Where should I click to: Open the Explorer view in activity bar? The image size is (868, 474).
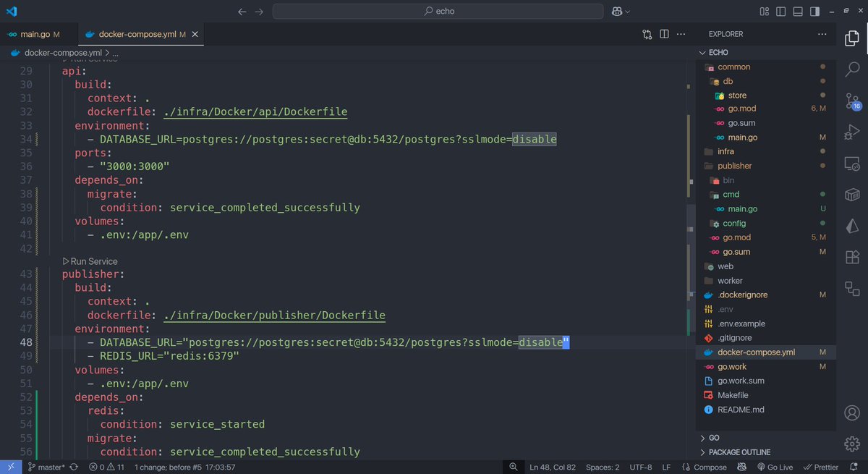pyautogui.click(x=851, y=37)
